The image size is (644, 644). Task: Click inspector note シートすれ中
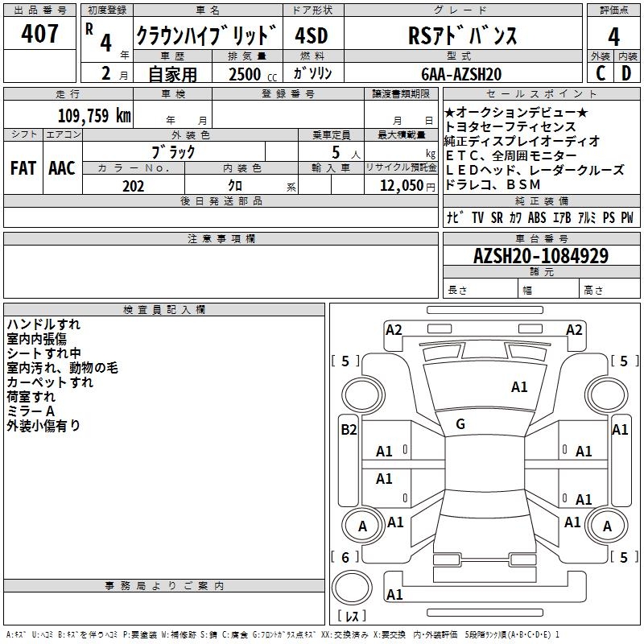44,353
